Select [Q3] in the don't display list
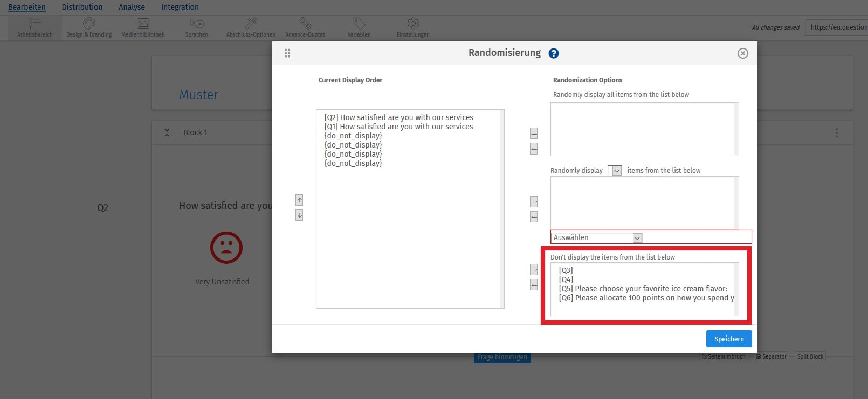The image size is (868, 399). point(566,270)
